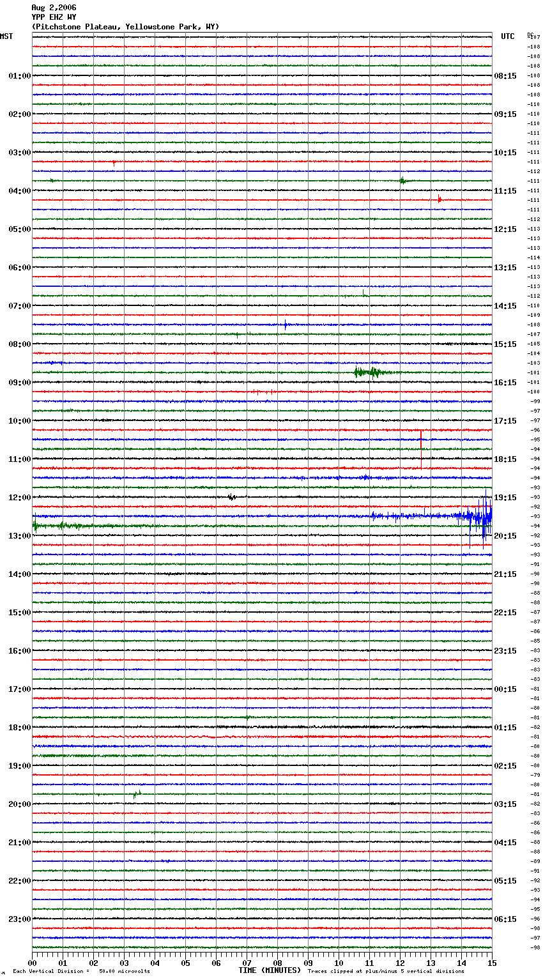
Task: Click minute axis tick label '15'
Action: tap(492, 963)
